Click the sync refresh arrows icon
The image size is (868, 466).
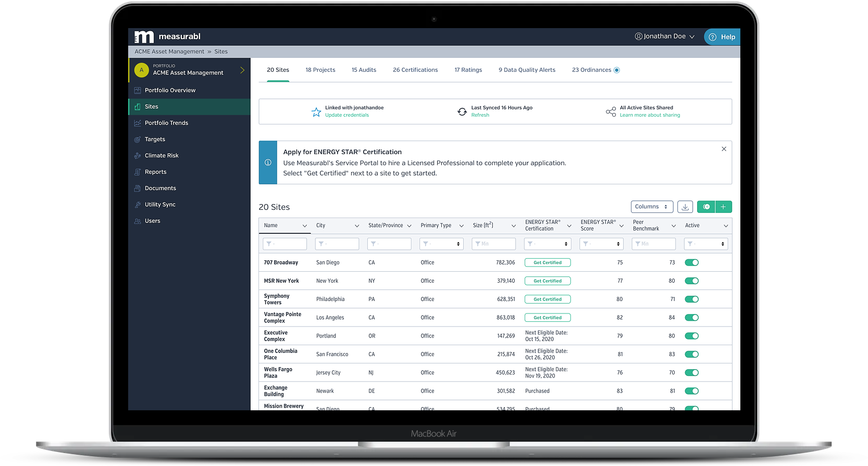(462, 111)
